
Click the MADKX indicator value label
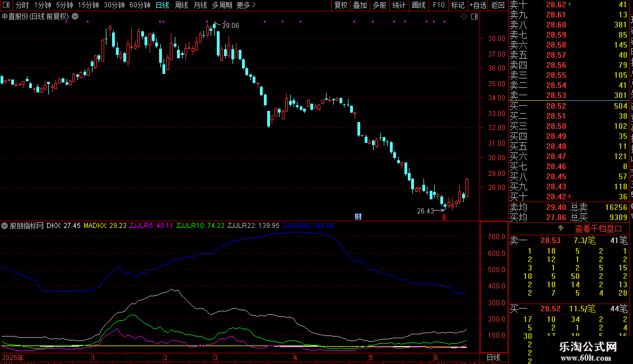point(105,226)
